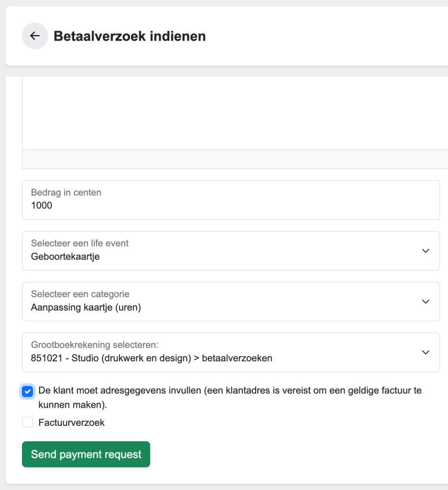The image size is (448, 490).
Task: Click the categorie dropdown chevron icon
Action: [x=425, y=301]
